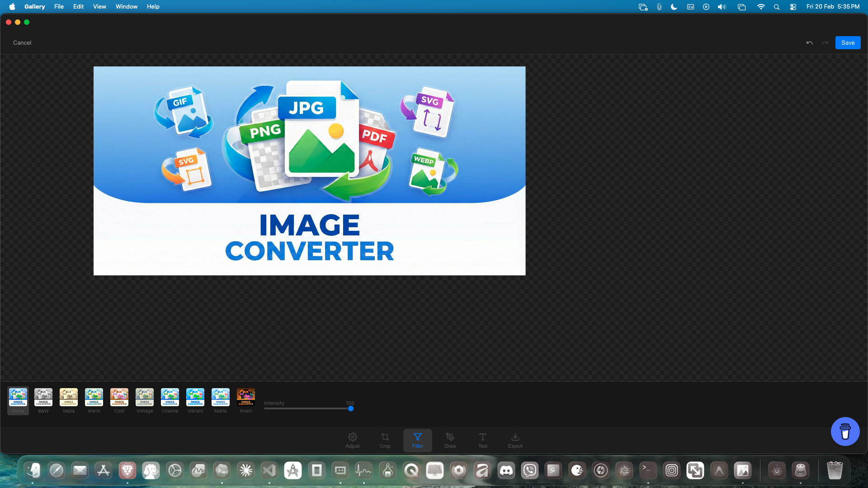Click the Intensity slider handle
The width and height of the screenshot is (868, 488).
coord(351,408)
